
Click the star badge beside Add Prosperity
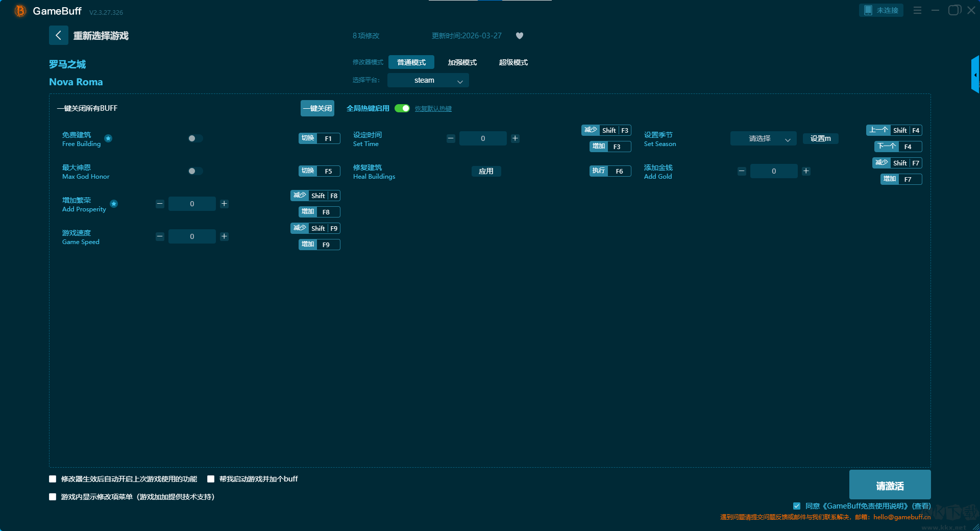[x=114, y=204]
